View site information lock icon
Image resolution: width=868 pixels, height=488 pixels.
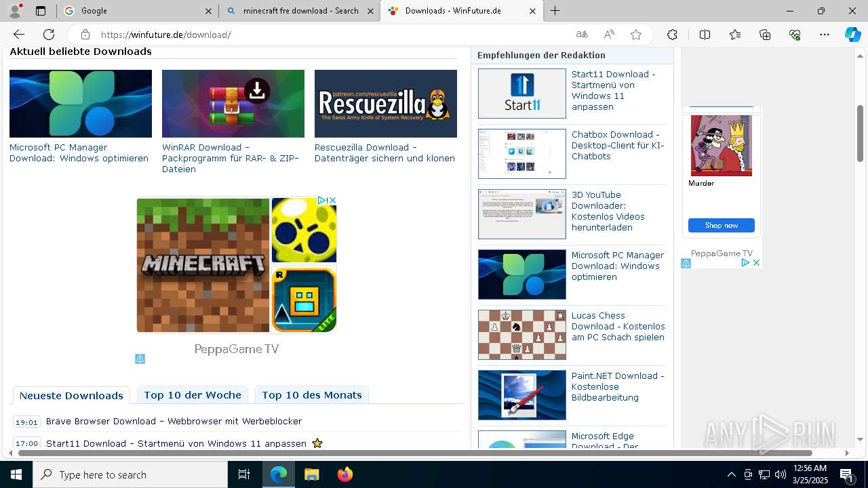(x=85, y=35)
